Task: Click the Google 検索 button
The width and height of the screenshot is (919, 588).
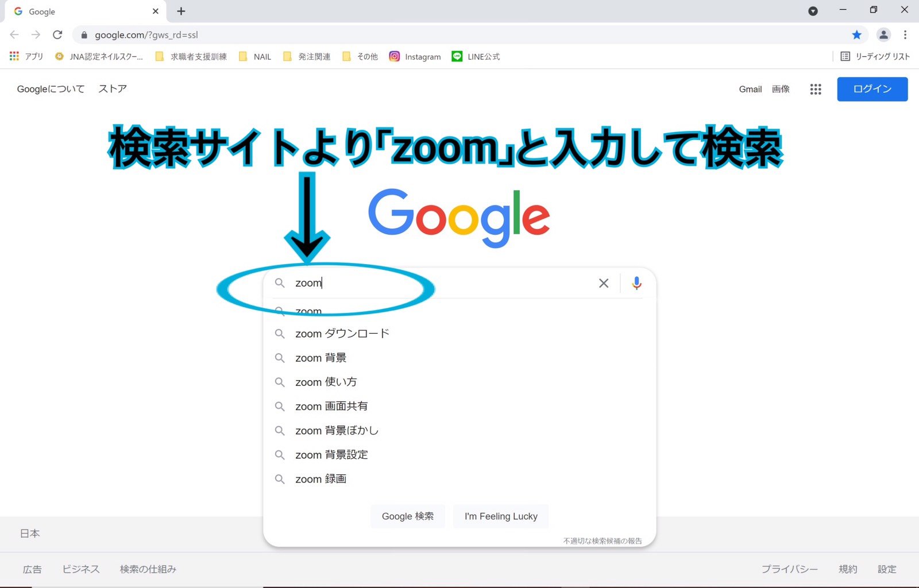Action: 408,516
